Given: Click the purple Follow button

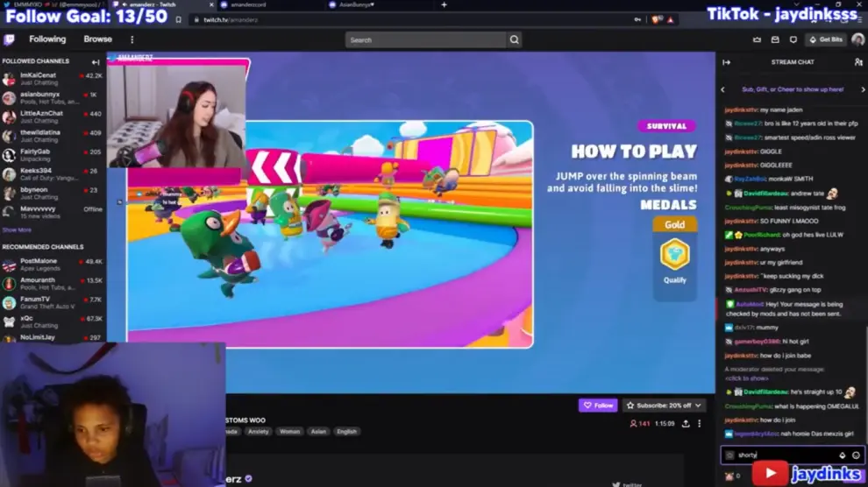Looking at the screenshot, I should tap(597, 406).
